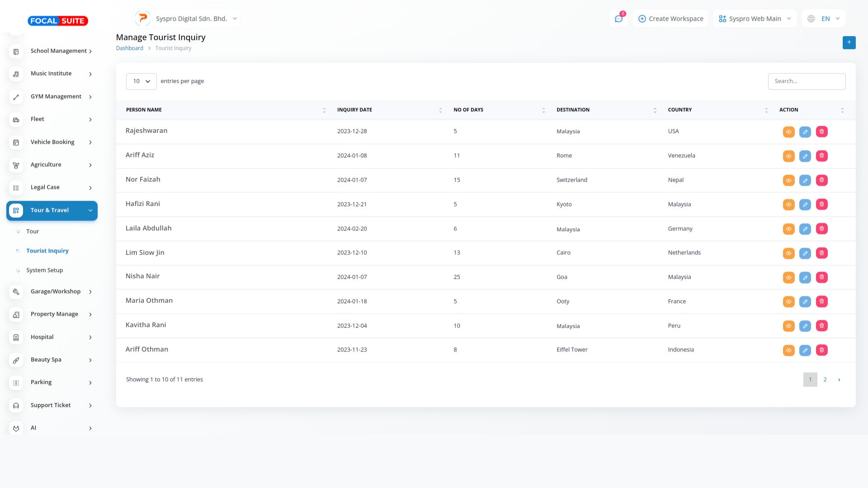Open the Tour submenu item
Screen dimensions: 868x488
pyautogui.click(x=33, y=231)
